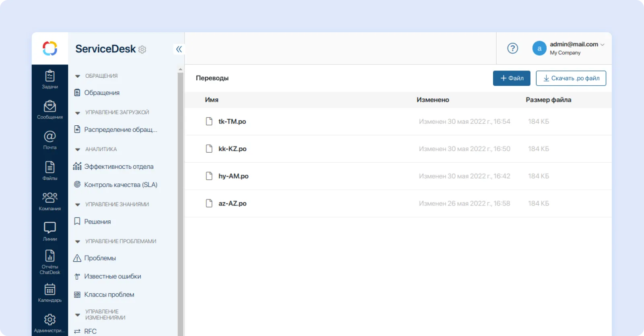The width and height of the screenshot is (644, 336).
Task: Open the Линии chat icon
Action: pyautogui.click(x=50, y=231)
